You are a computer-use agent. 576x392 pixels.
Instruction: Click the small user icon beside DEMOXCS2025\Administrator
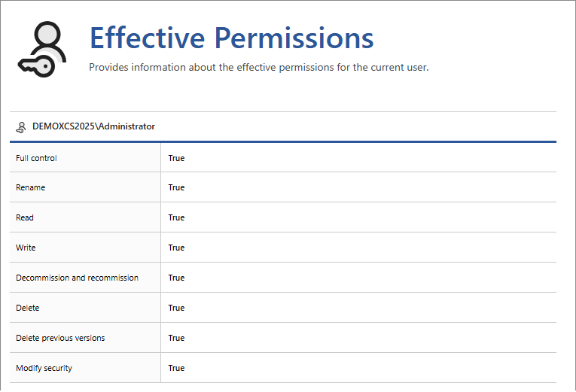click(x=21, y=127)
